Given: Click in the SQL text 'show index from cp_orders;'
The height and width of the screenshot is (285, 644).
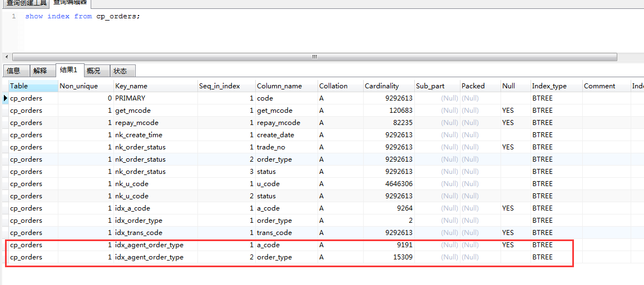Looking at the screenshot, I should pyautogui.click(x=82, y=17).
